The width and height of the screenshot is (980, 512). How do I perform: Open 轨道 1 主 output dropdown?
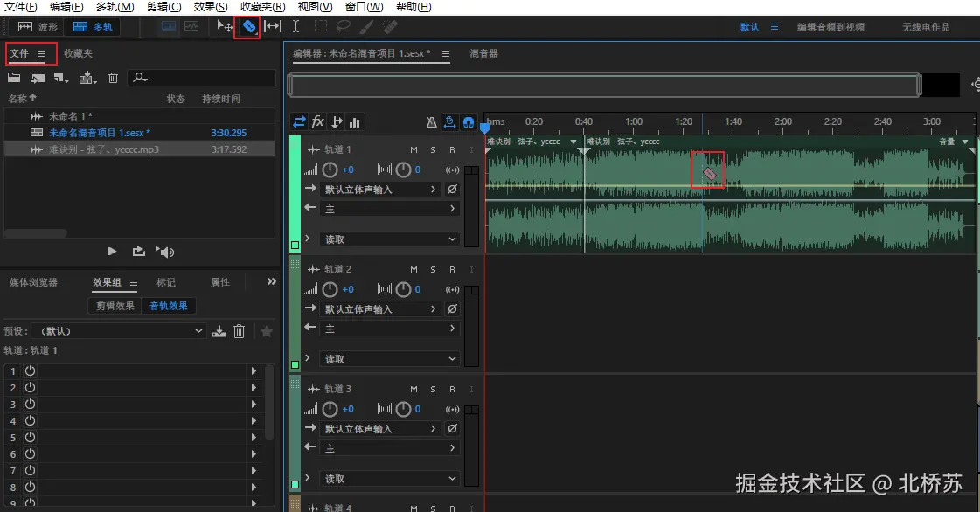click(389, 209)
